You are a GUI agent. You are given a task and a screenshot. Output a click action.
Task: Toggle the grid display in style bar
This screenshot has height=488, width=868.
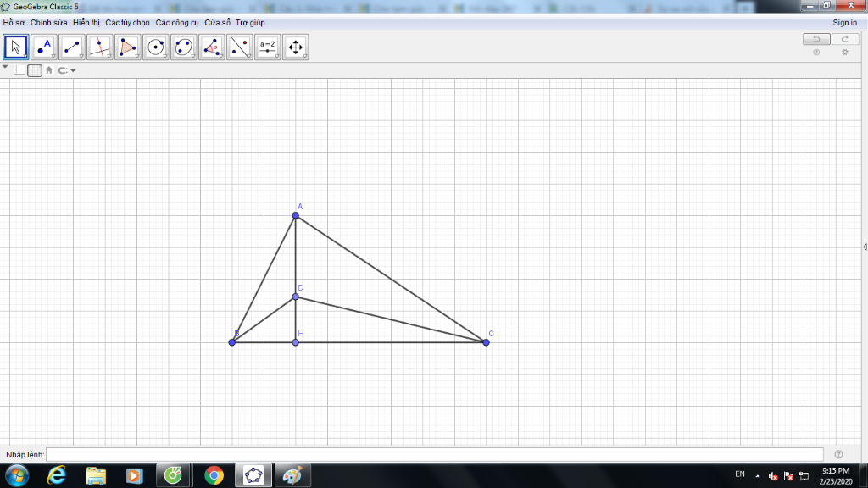34,70
